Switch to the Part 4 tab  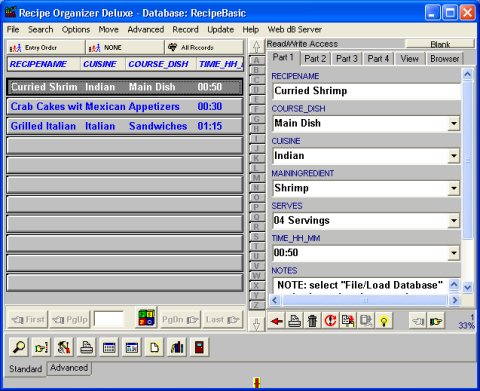pos(378,59)
